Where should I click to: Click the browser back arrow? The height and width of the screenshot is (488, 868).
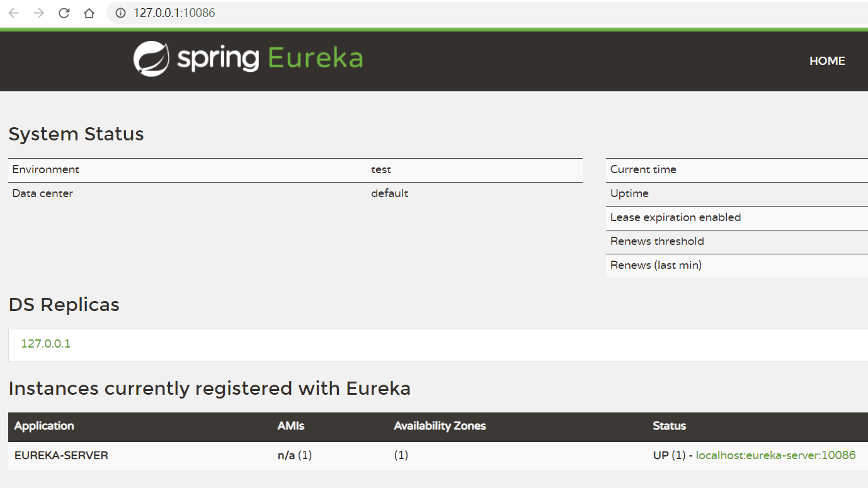tap(13, 13)
